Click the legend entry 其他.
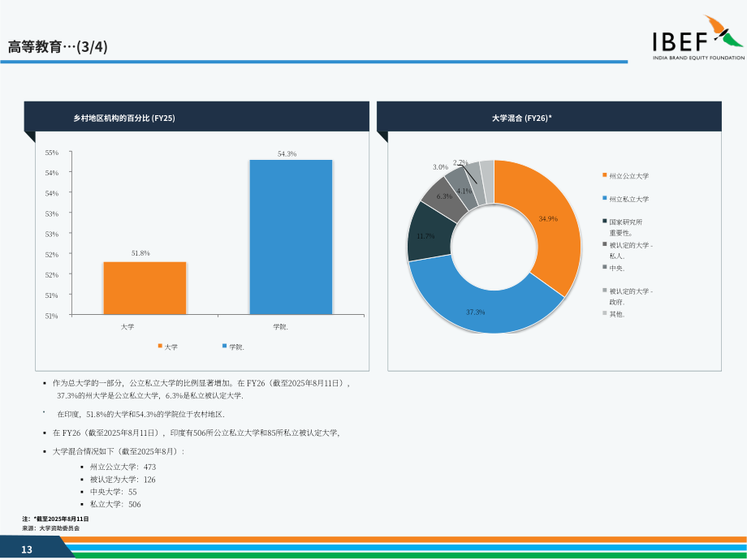The width and height of the screenshot is (747, 560). 614,314
